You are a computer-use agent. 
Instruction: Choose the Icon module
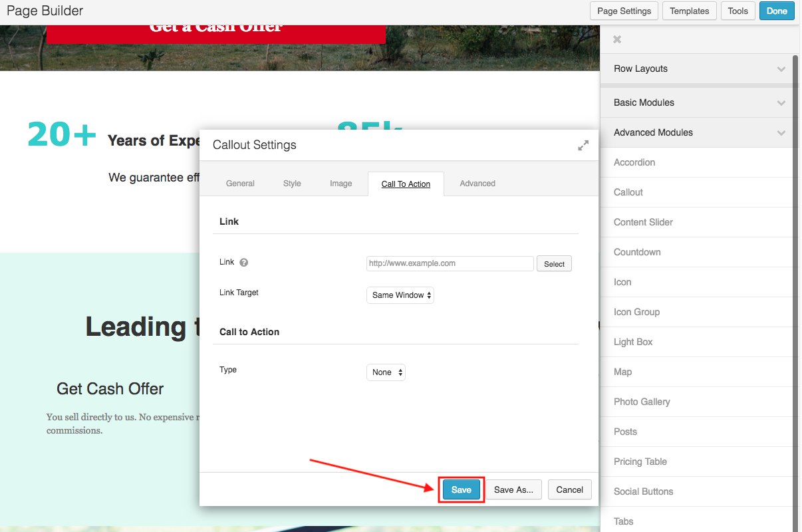(x=696, y=282)
